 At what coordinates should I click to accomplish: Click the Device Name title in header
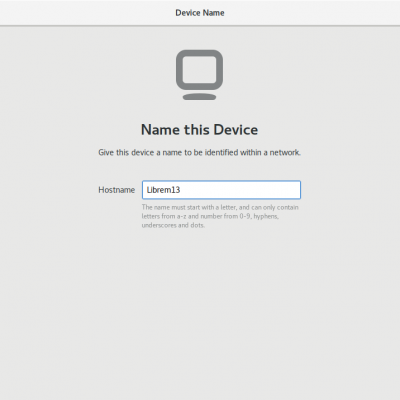click(x=200, y=13)
